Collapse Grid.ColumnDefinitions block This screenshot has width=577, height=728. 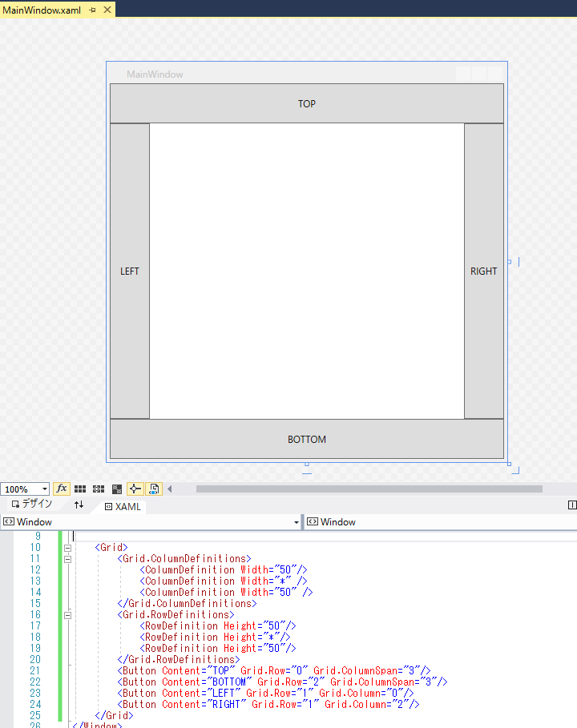[x=68, y=559]
